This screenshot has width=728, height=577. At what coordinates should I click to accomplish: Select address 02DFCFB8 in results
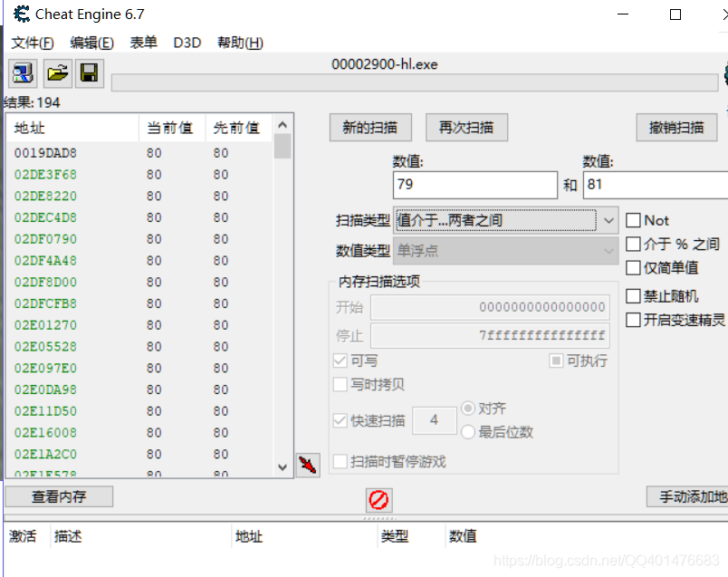coord(45,303)
